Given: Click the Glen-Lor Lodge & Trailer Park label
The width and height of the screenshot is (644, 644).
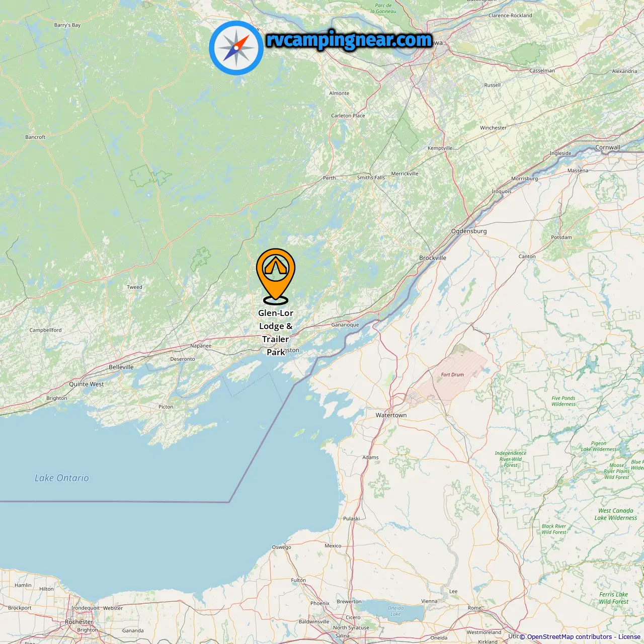Looking at the screenshot, I should (276, 333).
